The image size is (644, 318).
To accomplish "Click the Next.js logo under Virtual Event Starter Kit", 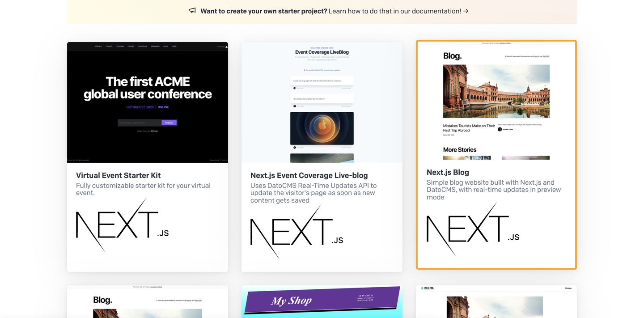I will coord(122,225).
